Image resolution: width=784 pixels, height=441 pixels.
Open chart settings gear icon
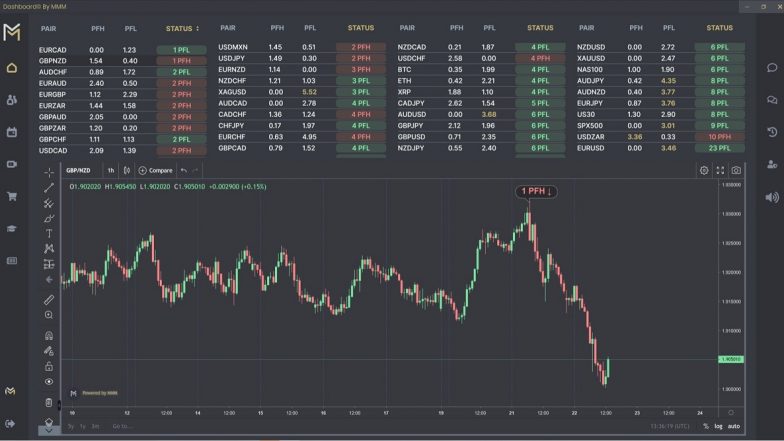tap(704, 170)
